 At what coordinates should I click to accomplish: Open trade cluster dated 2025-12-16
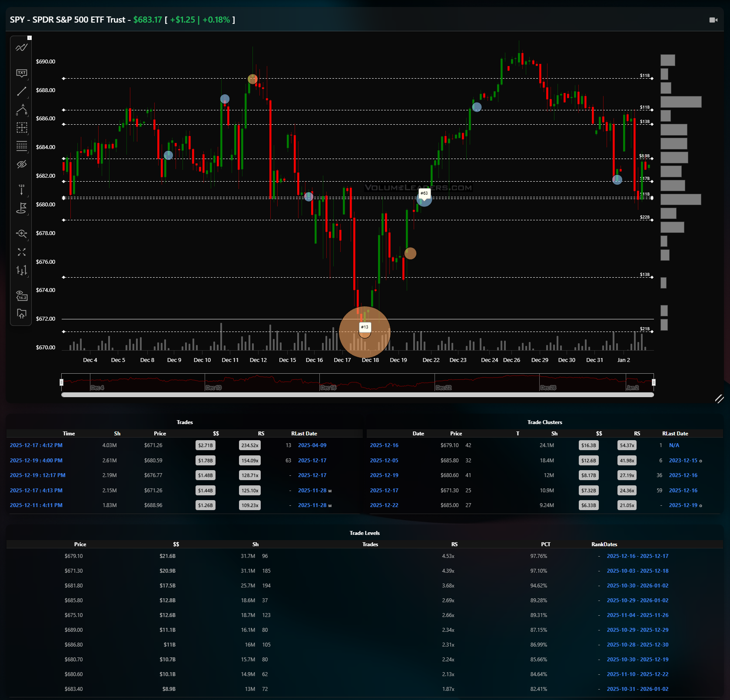(384, 445)
